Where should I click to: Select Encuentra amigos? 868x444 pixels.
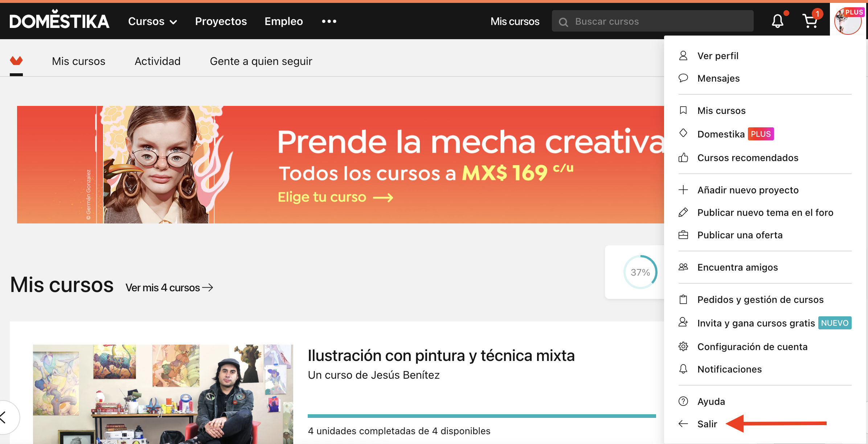coord(738,267)
